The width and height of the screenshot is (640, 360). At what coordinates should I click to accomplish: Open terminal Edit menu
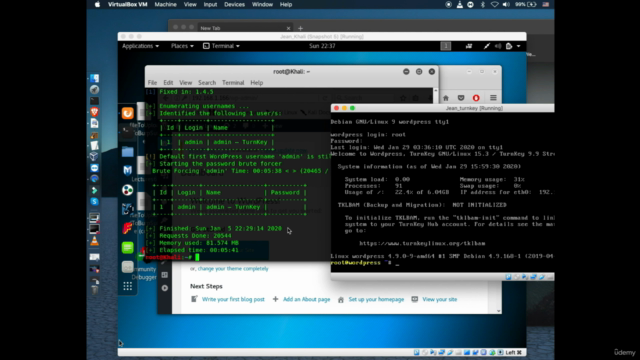click(168, 82)
